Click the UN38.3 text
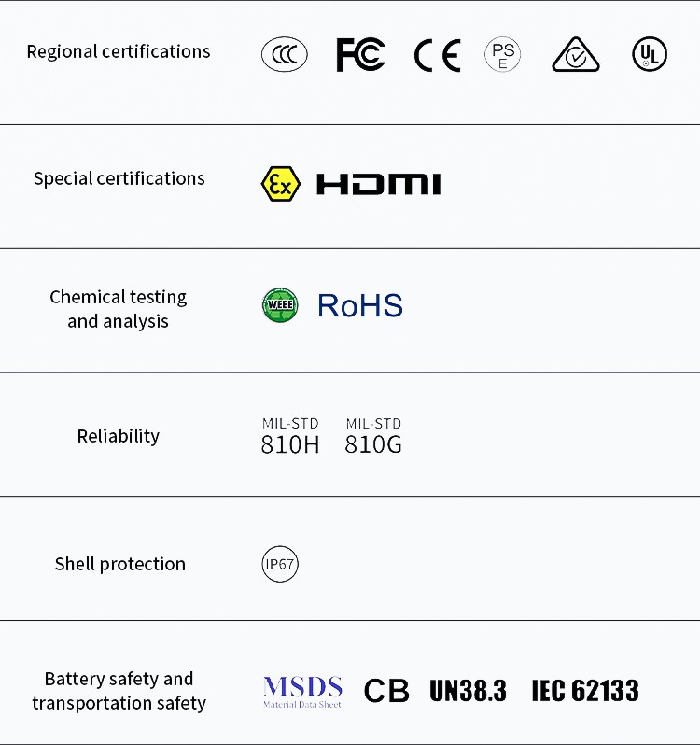 pyautogui.click(x=468, y=691)
